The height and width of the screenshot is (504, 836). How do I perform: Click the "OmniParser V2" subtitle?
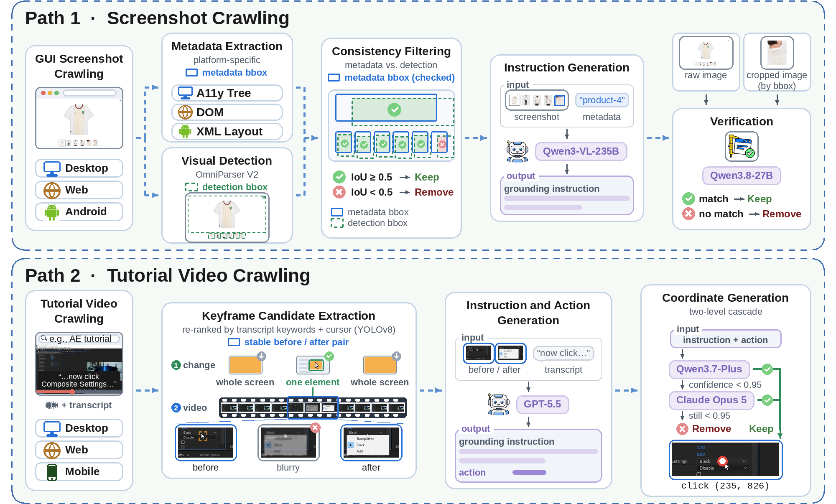[x=227, y=175]
